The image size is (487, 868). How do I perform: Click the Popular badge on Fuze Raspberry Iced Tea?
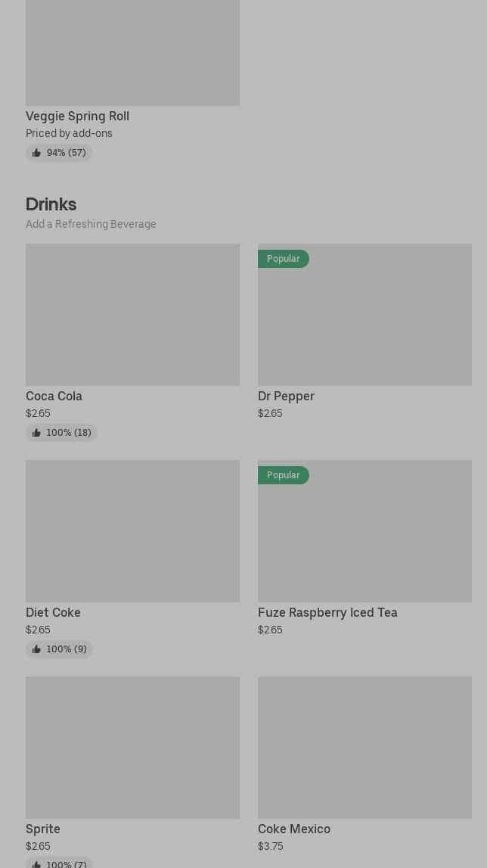point(284,475)
